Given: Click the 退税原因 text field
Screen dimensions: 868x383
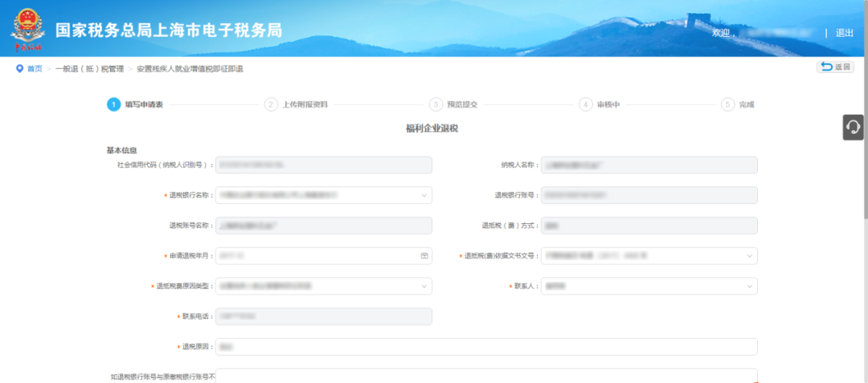Looking at the screenshot, I should point(486,347).
